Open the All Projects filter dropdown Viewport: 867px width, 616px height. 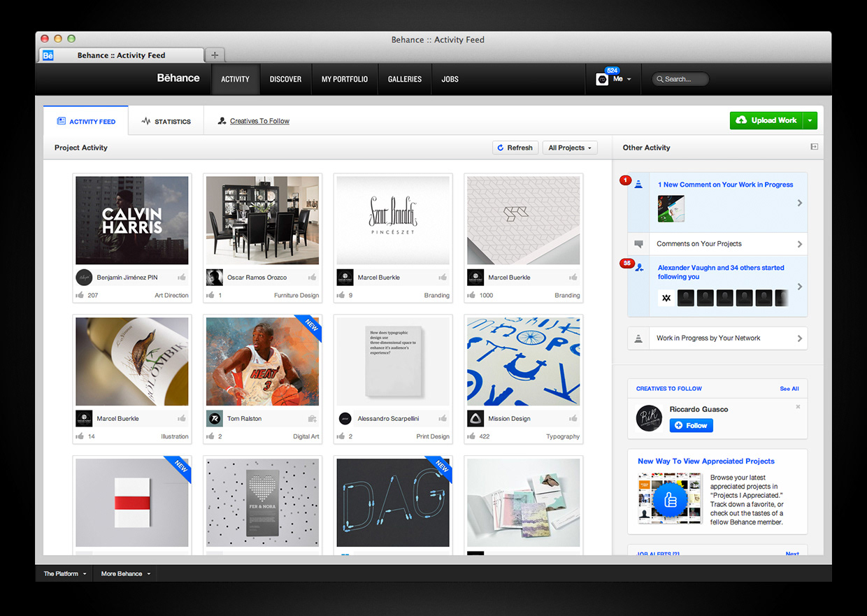(571, 148)
